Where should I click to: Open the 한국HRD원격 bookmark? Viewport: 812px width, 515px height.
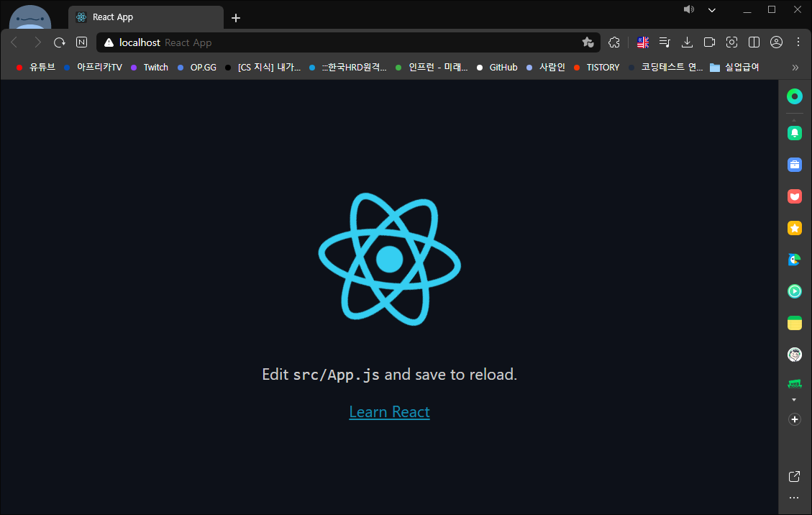pos(348,68)
